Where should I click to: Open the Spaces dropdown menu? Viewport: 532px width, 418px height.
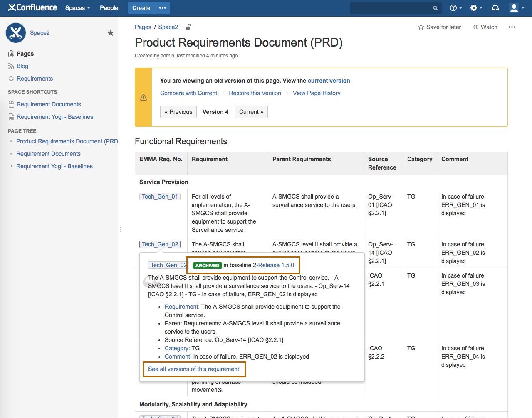[77, 8]
